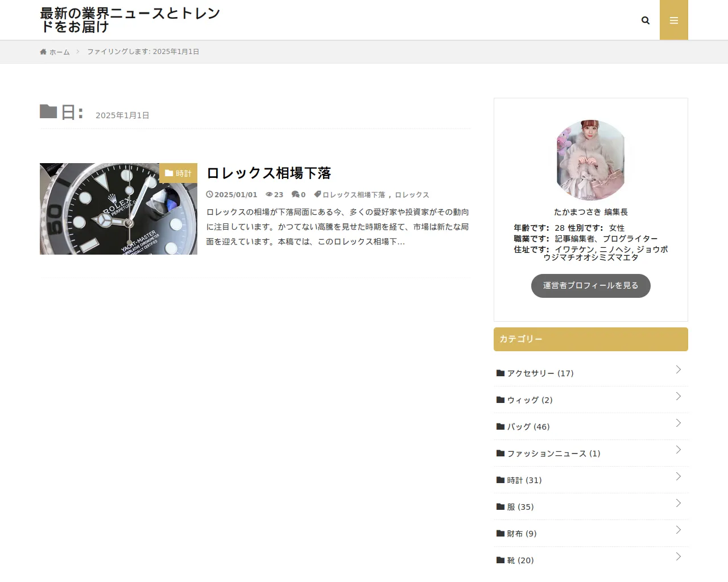728x582 pixels.
Task: Click the tag icon before ロレックス相場下落
Action: coord(317,194)
